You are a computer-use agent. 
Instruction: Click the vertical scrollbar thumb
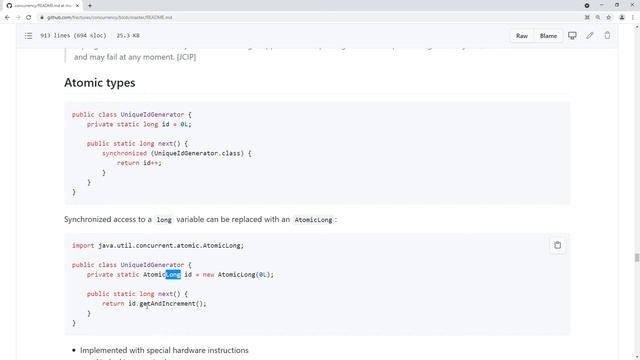coord(636,258)
